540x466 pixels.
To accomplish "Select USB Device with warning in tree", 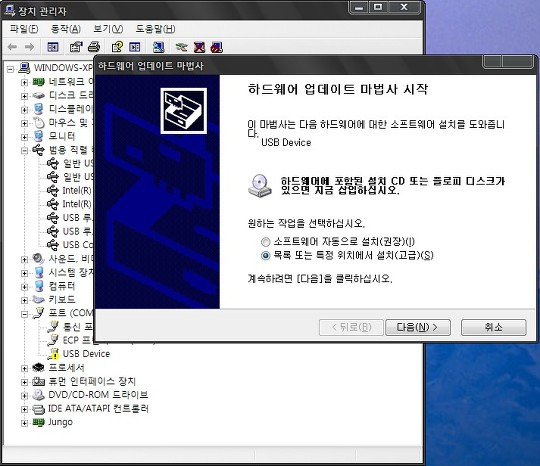I will [86, 354].
